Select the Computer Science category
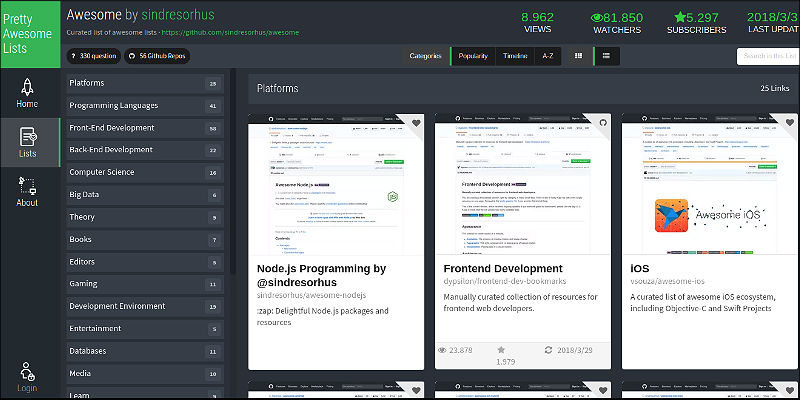 (145, 172)
